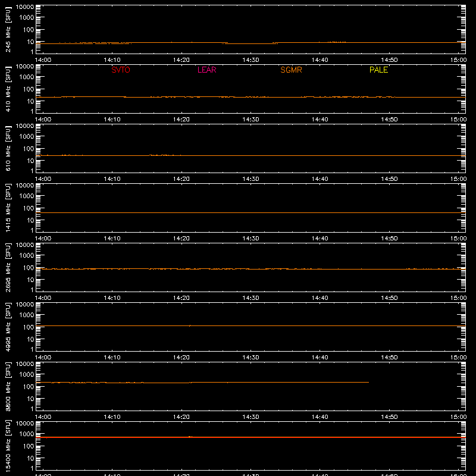Click 14:30 time label below 8800 MHz plot
This screenshot has height=476, width=476.
tap(250, 417)
